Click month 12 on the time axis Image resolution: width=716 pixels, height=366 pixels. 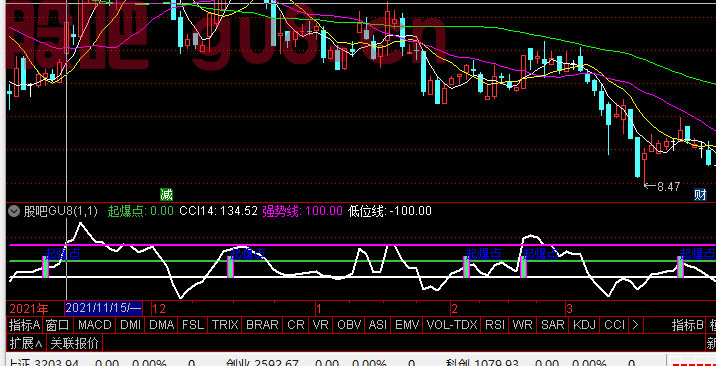pos(159,309)
